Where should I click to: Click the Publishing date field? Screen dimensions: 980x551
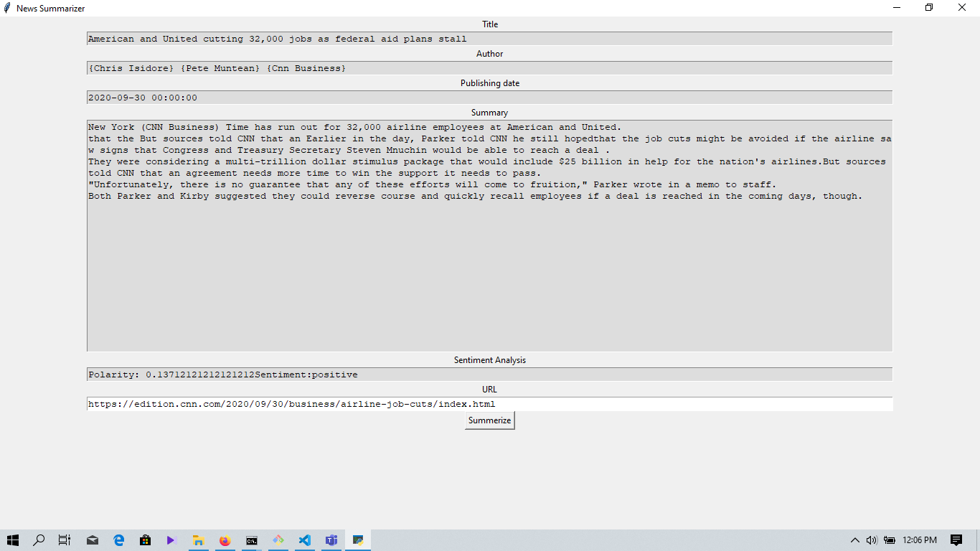pos(489,98)
